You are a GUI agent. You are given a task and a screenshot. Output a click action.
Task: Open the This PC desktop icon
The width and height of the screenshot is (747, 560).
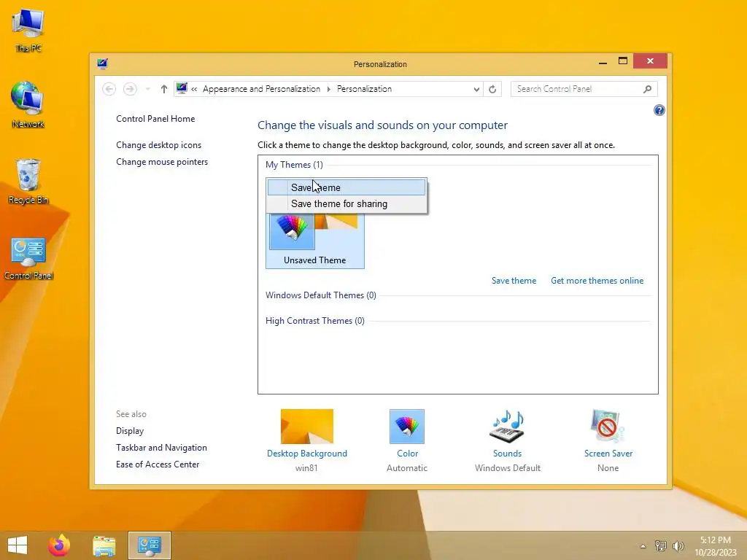[x=28, y=31]
